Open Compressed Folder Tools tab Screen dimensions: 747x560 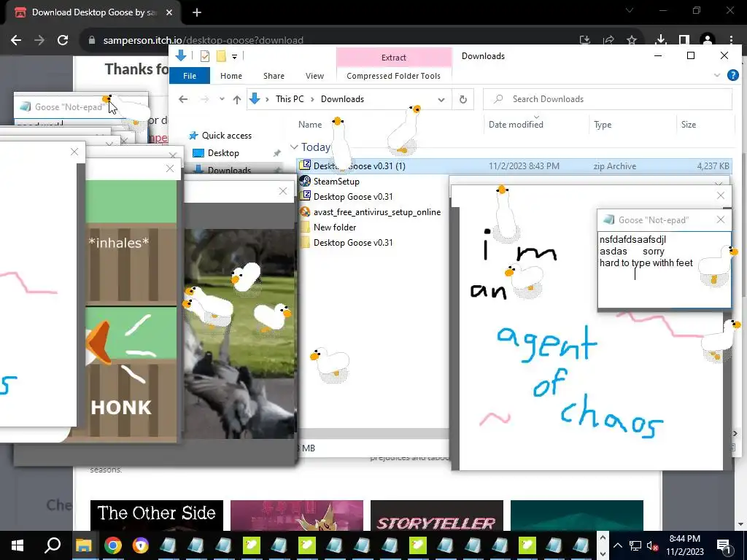click(393, 76)
